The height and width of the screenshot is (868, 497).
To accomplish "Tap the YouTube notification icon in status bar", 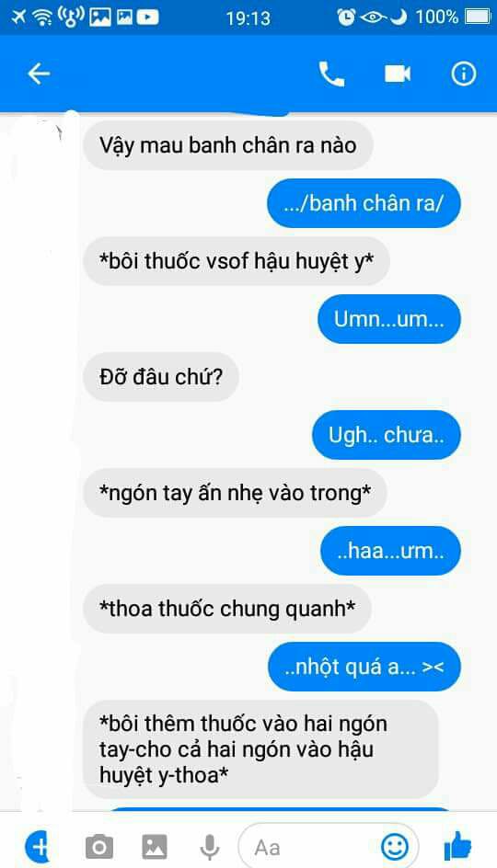I will click(x=147, y=17).
